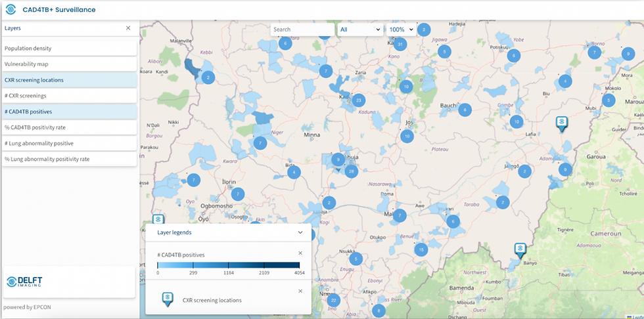Image resolution: width=644 pixels, height=319 pixels.
Task: Click the legend value 1184
Action: point(229,272)
